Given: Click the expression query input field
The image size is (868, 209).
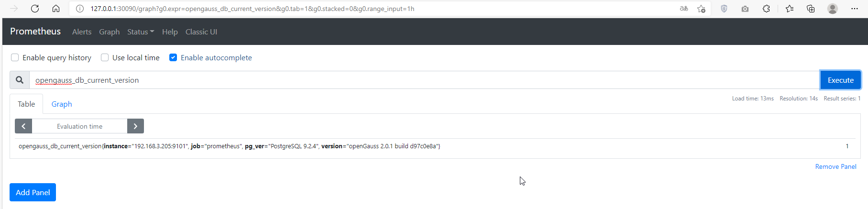Looking at the screenshot, I should [421, 80].
